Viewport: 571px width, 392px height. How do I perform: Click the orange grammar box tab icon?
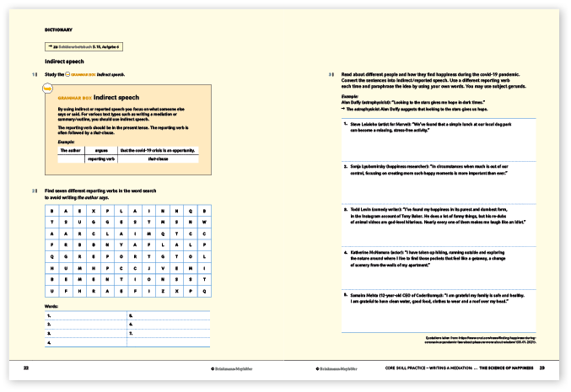coord(47,87)
